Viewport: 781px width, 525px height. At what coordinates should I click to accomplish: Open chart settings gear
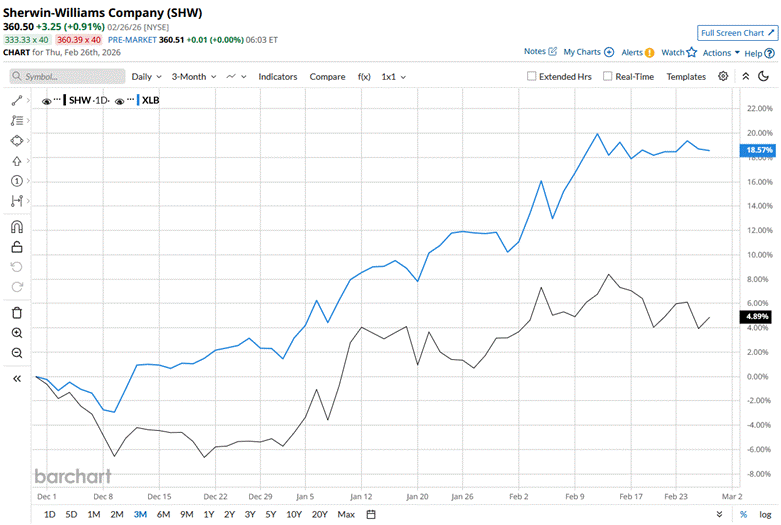[723, 76]
